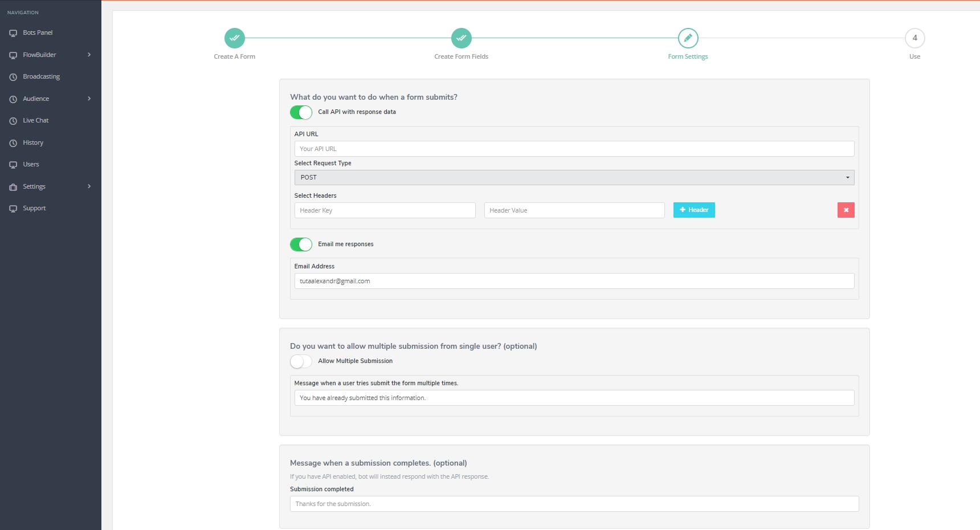The image size is (980, 530).
Task: Click the Create Form Fields step checkmark icon
Action: coord(461,38)
